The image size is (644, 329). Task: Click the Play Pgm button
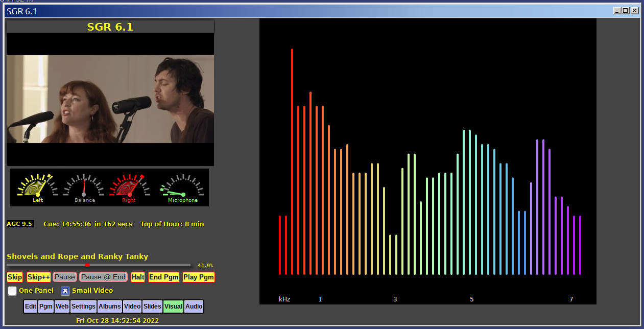click(x=199, y=277)
